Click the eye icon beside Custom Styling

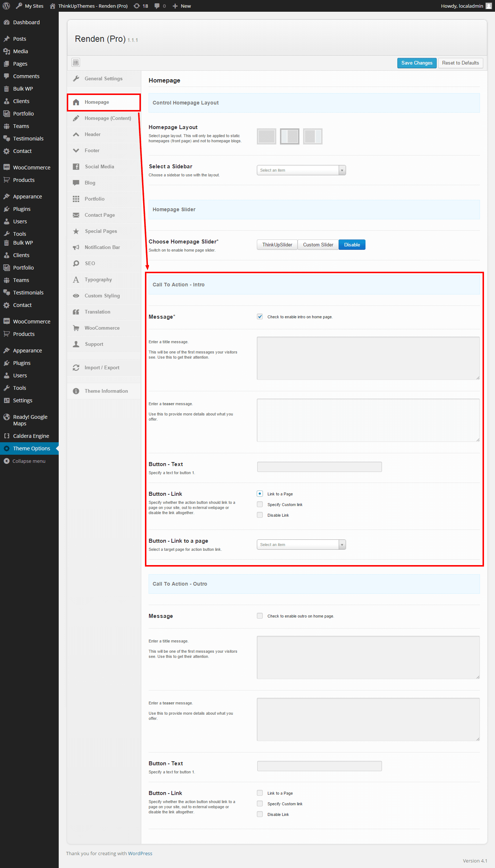tap(76, 296)
